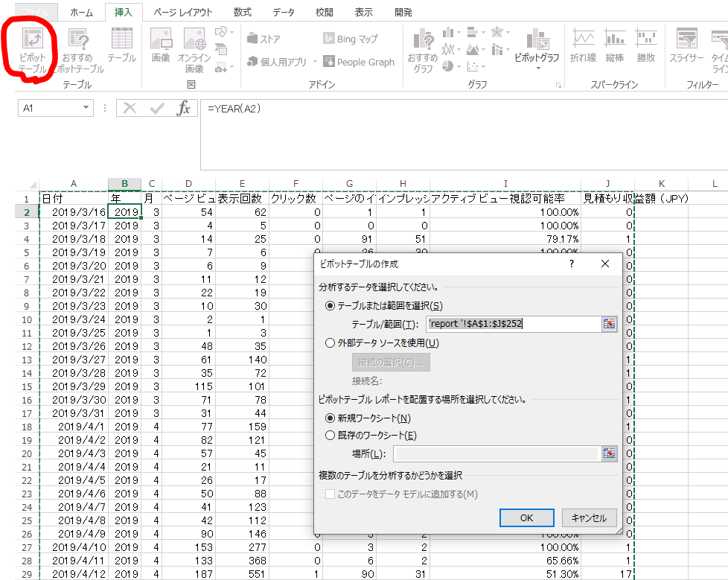Insert a pie chart from ribbon
The height and width of the screenshot is (580, 728).
[448, 67]
